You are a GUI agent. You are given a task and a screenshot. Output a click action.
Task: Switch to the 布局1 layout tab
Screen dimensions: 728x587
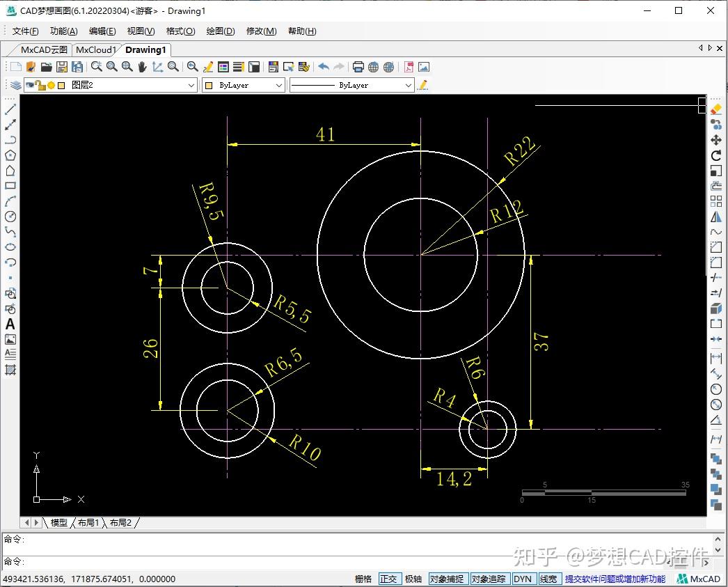[88, 522]
